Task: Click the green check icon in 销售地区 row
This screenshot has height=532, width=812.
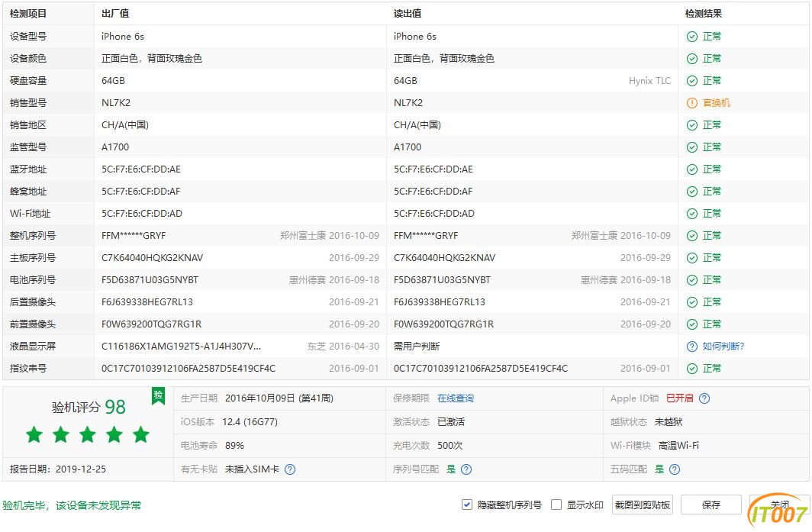Action: [692, 125]
